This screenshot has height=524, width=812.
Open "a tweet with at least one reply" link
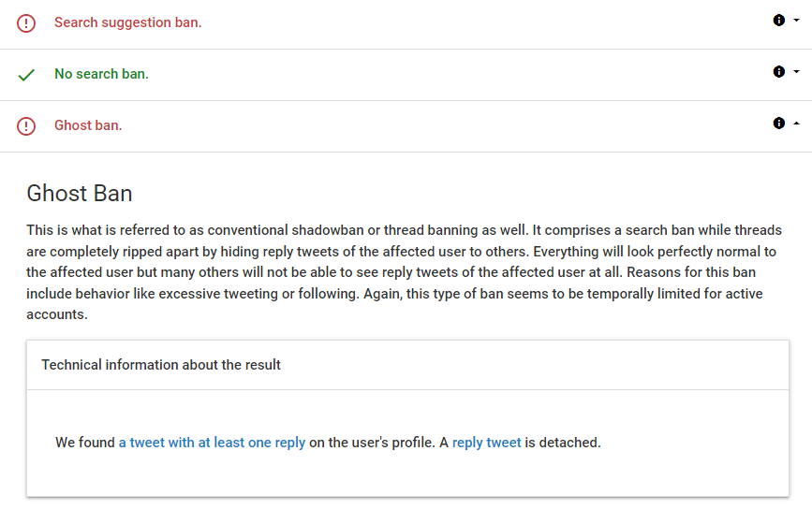[212, 443]
